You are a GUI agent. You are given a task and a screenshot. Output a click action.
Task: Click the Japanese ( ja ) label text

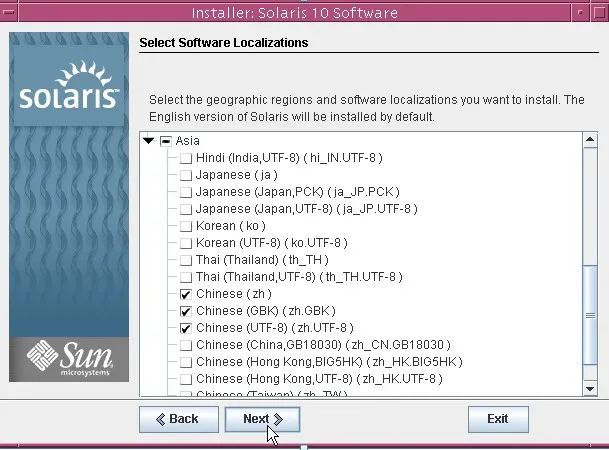click(x=237, y=175)
